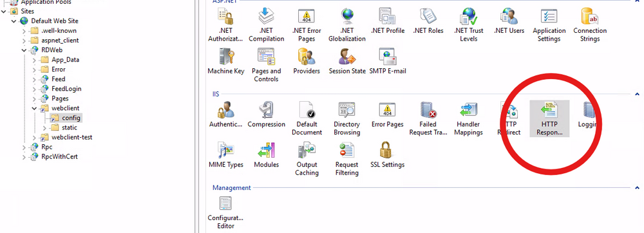Open Failed Request Tracing feature
644x233 pixels.
pos(428,118)
